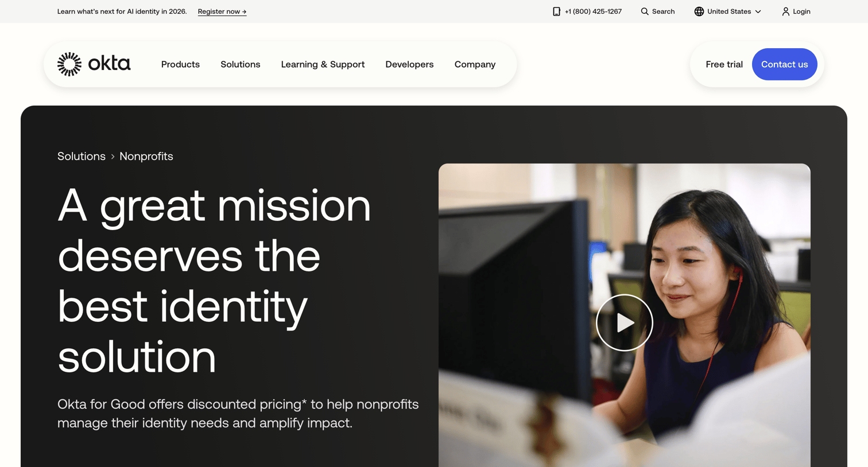Viewport: 868px width, 467px height.
Task: Go to Solutions breadcrumb link
Action: 82,156
